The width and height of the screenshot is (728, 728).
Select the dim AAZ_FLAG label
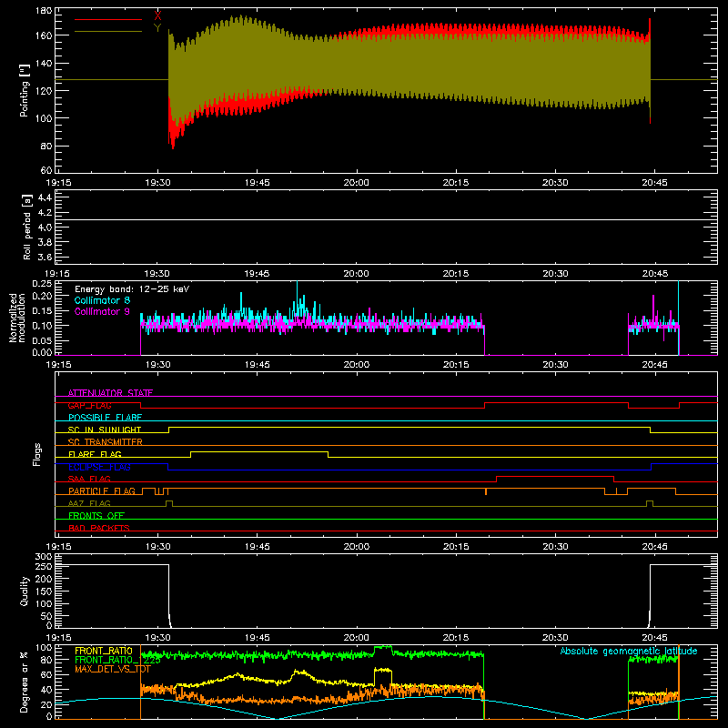coord(89,503)
